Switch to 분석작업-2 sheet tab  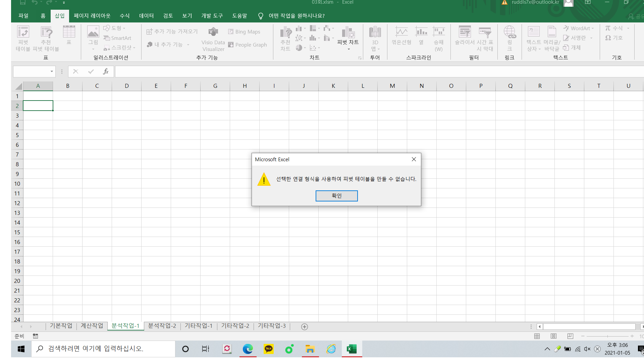coord(162,326)
